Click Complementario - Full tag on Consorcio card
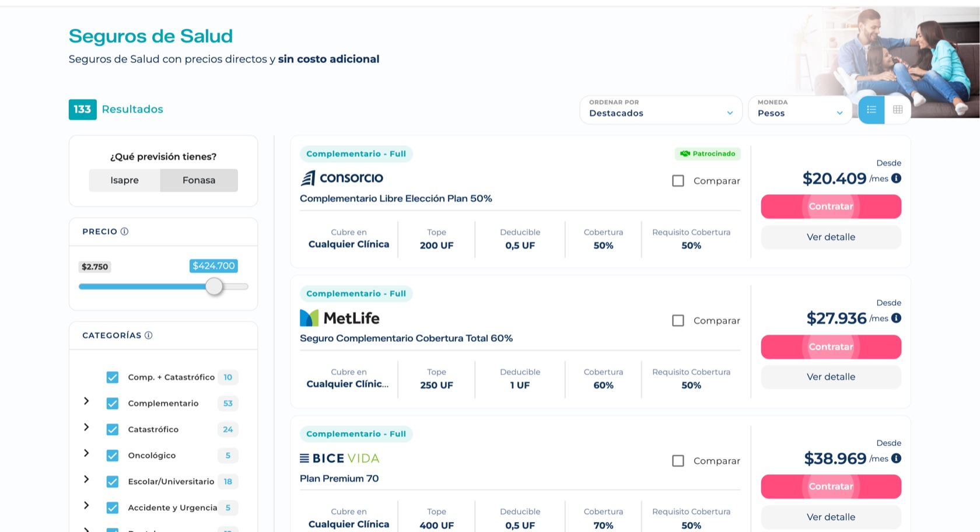Image resolution: width=980 pixels, height=532 pixels. click(x=356, y=154)
